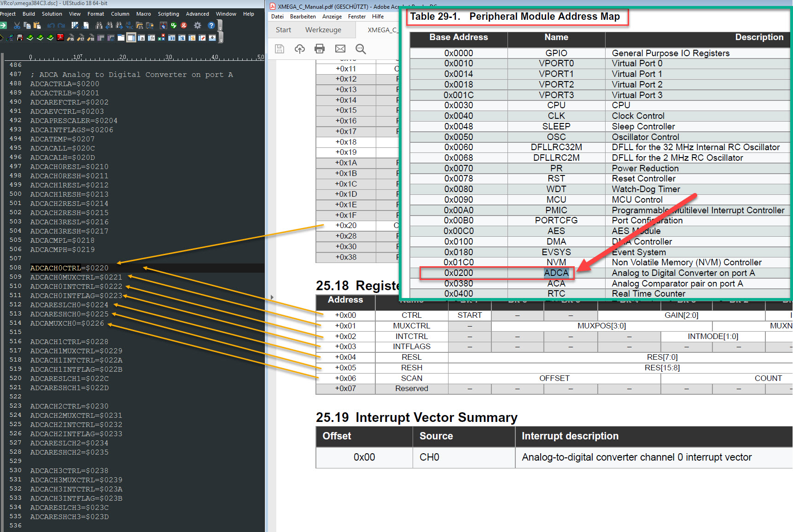Expand the first toolbar overflow arrow
793x532 pixels.
(x=221, y=28)
